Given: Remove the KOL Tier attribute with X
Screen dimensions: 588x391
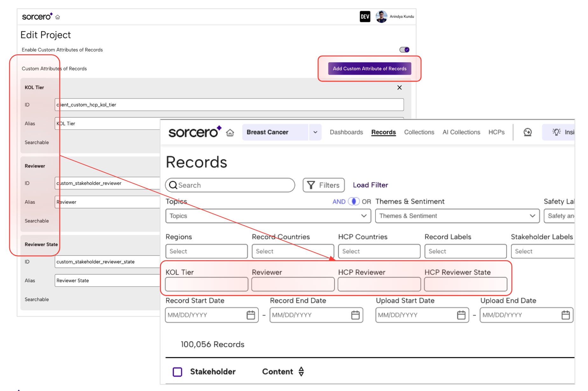Looking at the screenshot, I should tap(399, 87).
